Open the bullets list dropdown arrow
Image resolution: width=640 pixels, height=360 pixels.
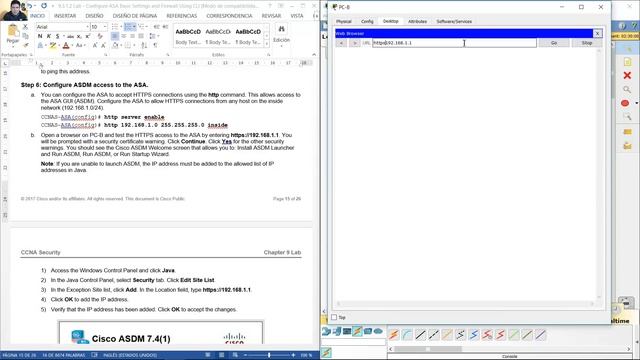(121, 27)
